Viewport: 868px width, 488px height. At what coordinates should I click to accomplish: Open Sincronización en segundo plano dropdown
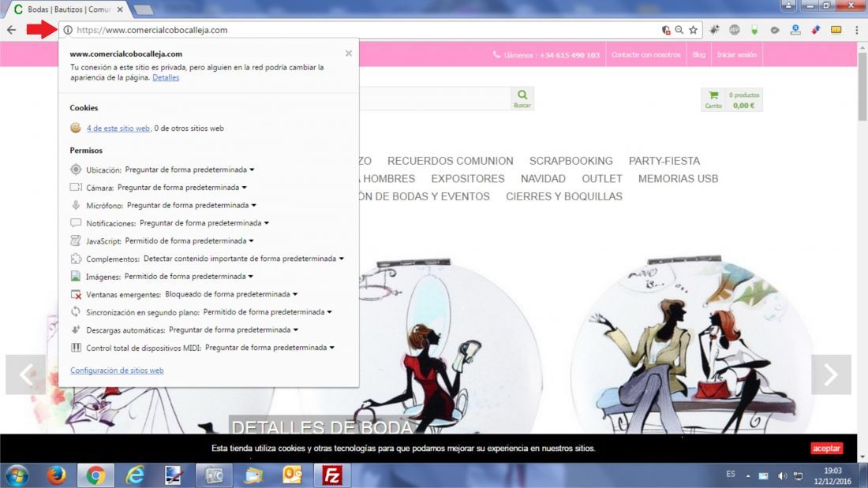[x=268, y=312]
